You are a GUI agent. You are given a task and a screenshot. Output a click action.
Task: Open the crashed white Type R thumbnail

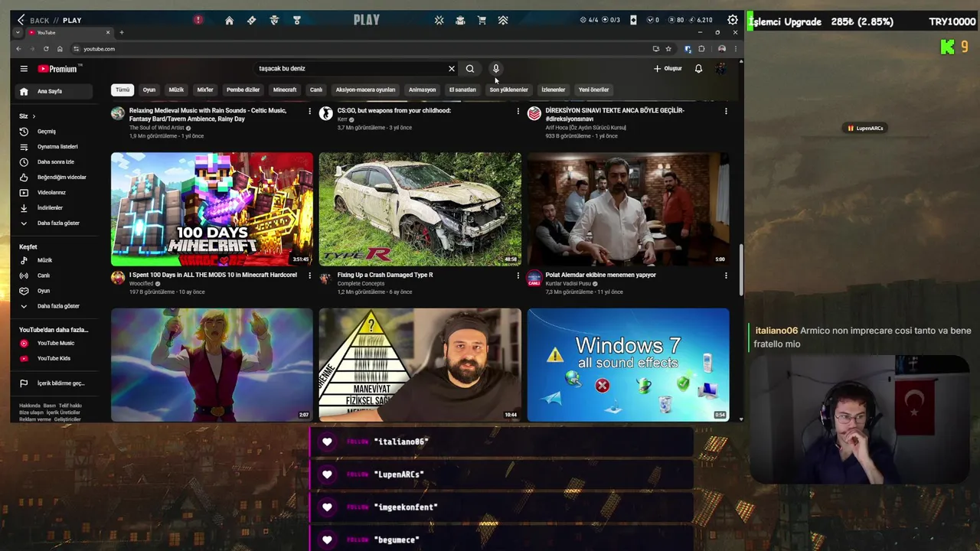[x=420, y=209]
